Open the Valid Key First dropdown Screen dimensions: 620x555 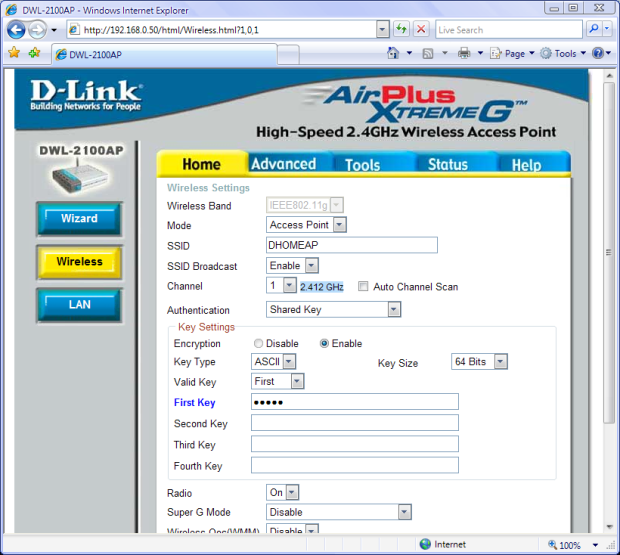278,381
